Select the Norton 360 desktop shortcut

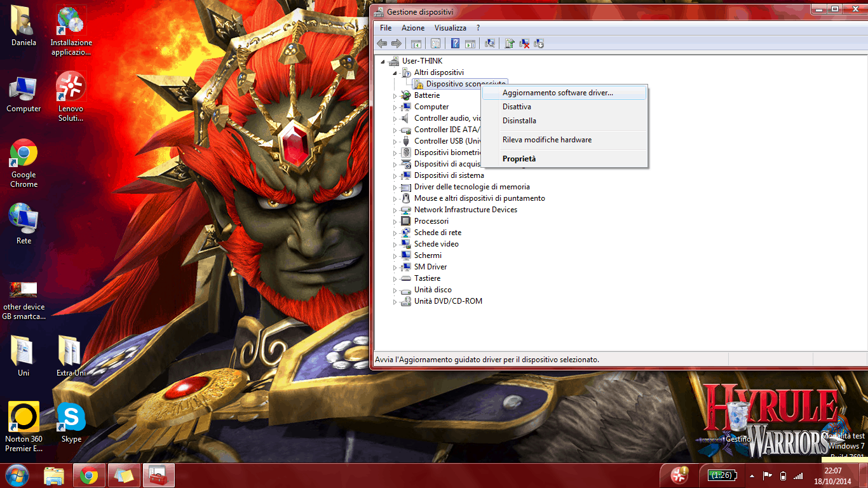click(24, 426)
